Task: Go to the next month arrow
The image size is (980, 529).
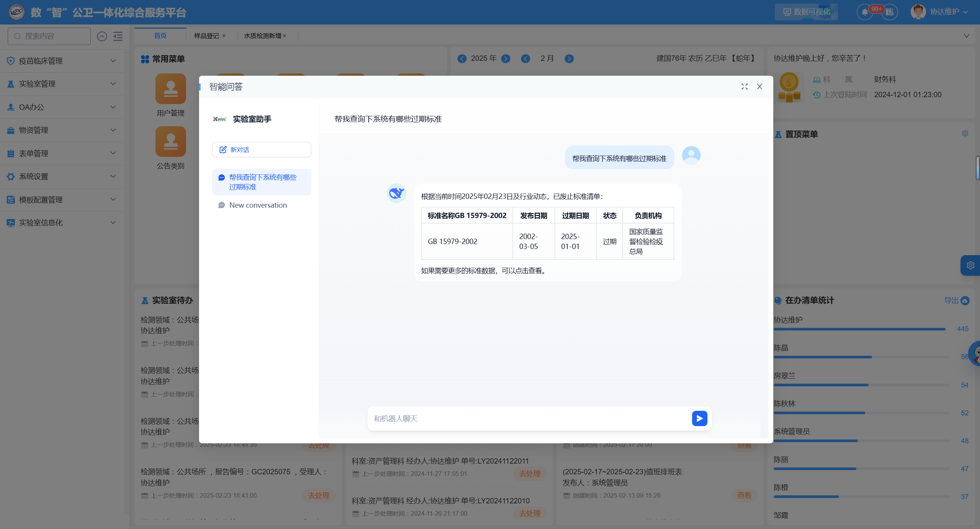Action: click(x=569, y=59)
